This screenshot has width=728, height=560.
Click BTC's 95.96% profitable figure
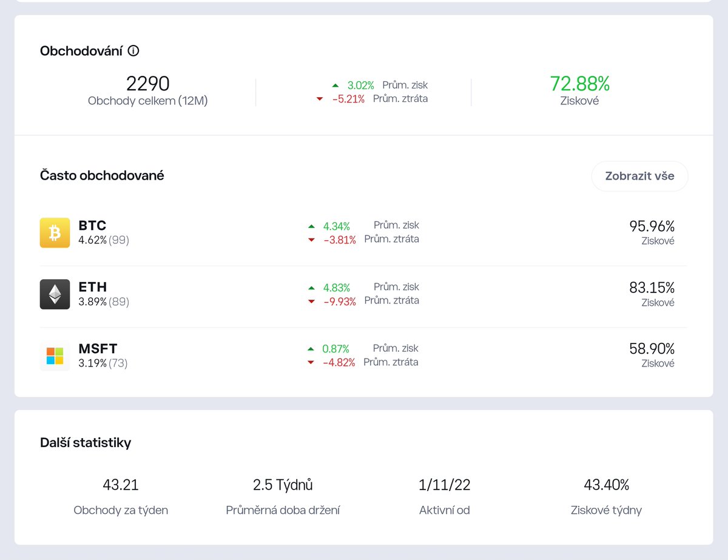click(x=652, y=226)
